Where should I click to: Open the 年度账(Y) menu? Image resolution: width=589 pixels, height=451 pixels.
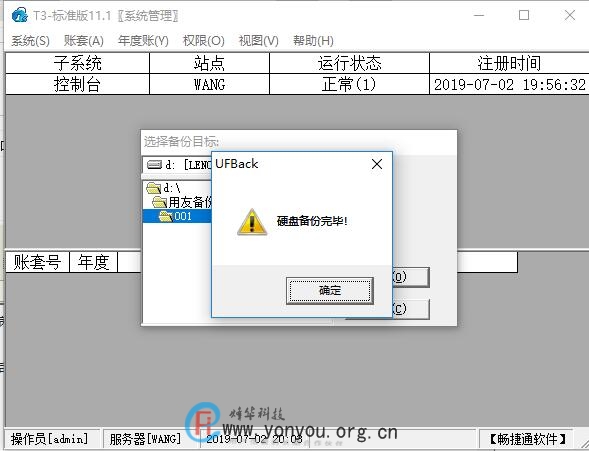pos(143,41)
